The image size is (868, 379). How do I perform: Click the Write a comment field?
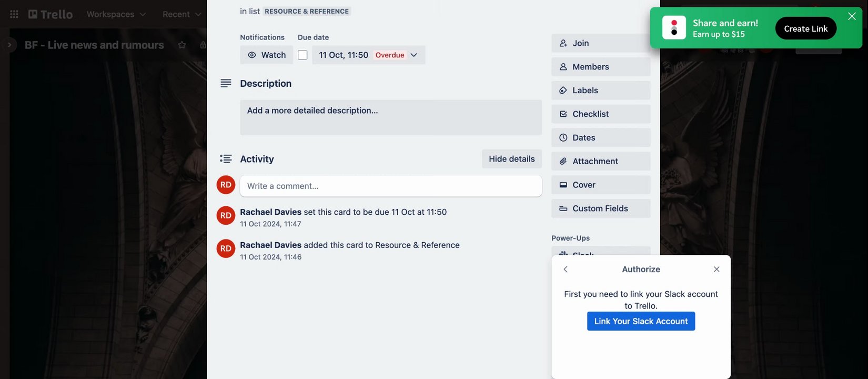tap(390, 186)
